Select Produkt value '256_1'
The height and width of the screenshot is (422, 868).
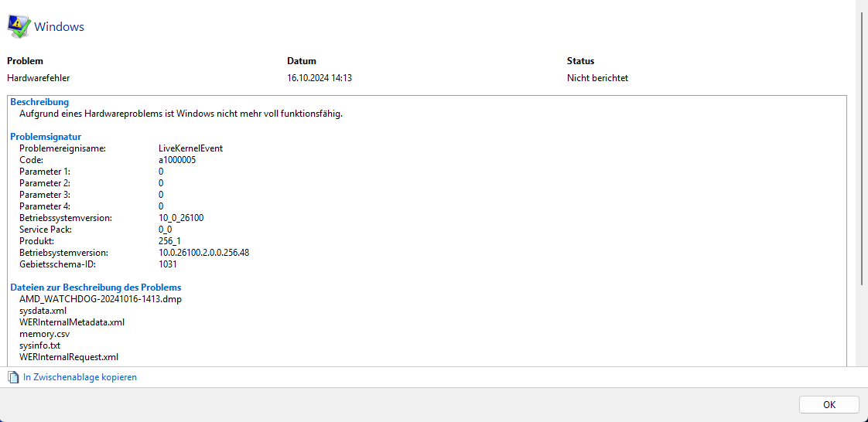coord(169,241)
